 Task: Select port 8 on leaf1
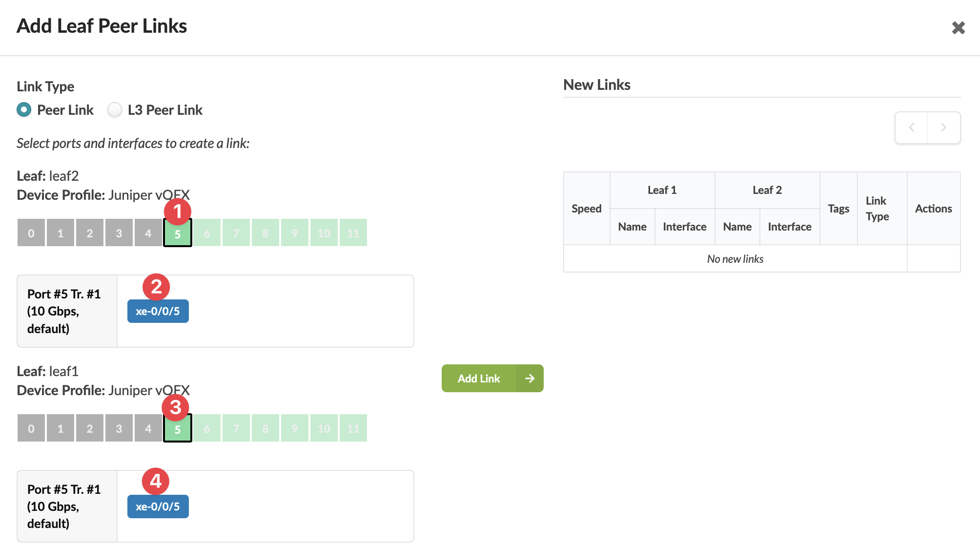pyautogui.click(x=265, y=428)
